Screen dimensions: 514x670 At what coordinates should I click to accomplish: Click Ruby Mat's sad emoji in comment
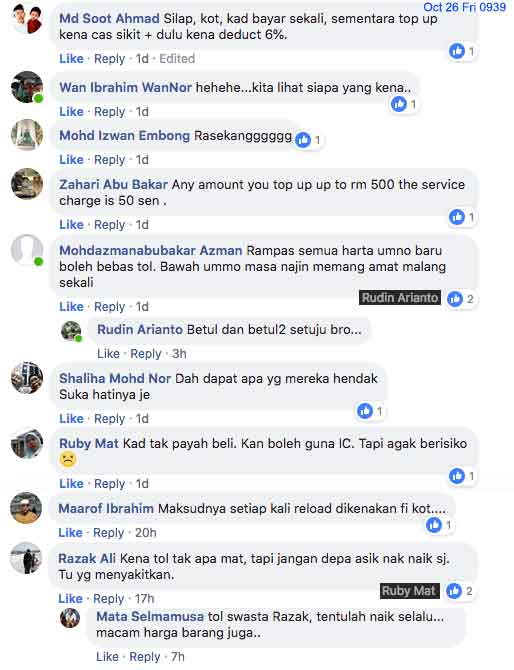pos(68,460)
